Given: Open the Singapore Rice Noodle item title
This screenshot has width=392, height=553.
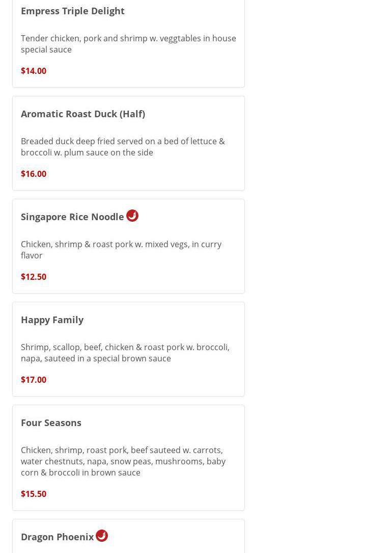Looking at the screenshot, I should (72, 217).
